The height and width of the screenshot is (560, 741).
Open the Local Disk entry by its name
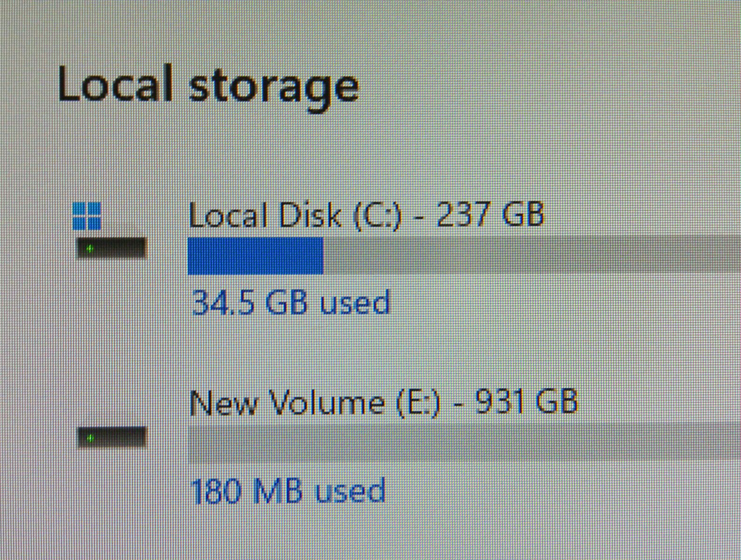[x=264, y=216]
